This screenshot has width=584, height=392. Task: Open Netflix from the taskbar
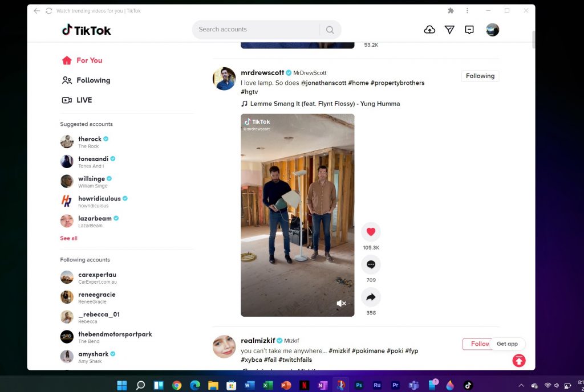[305, 385]
